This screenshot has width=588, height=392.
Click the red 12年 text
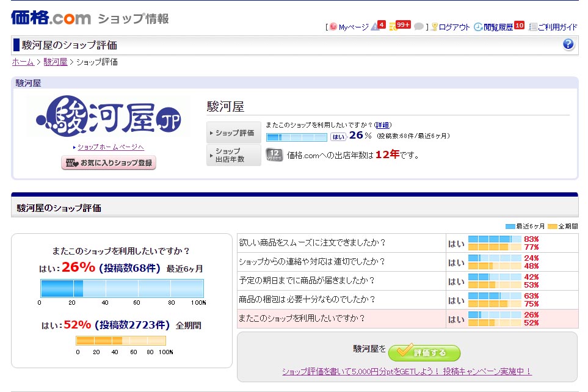[x=387, y=154]
